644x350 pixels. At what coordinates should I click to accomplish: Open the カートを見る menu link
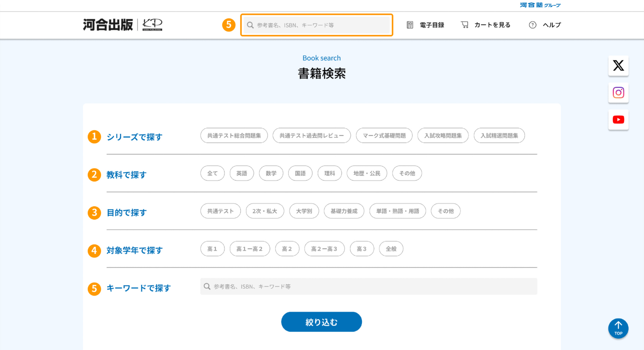tap(492, 25)
